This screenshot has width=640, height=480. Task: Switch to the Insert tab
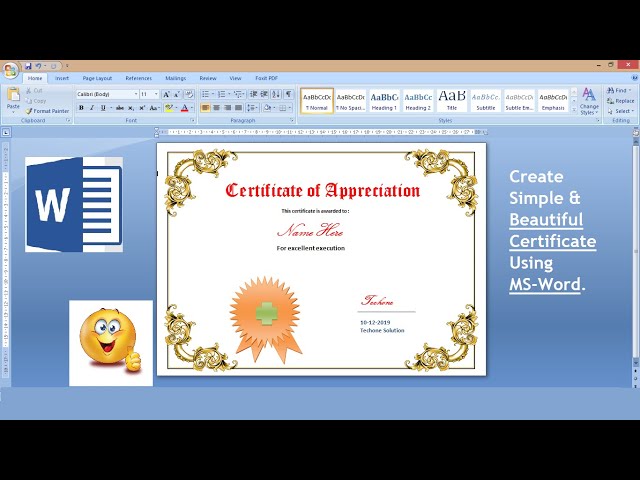coord(62,78)
